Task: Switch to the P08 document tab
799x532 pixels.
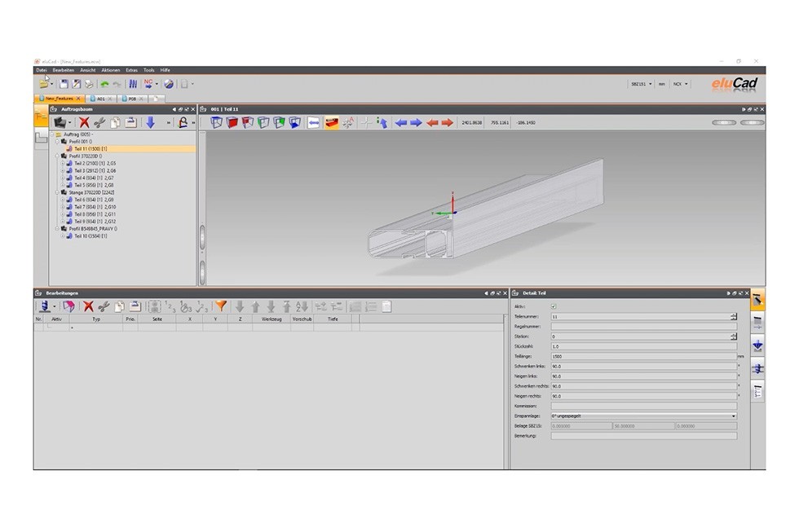Action: (132, 99)
